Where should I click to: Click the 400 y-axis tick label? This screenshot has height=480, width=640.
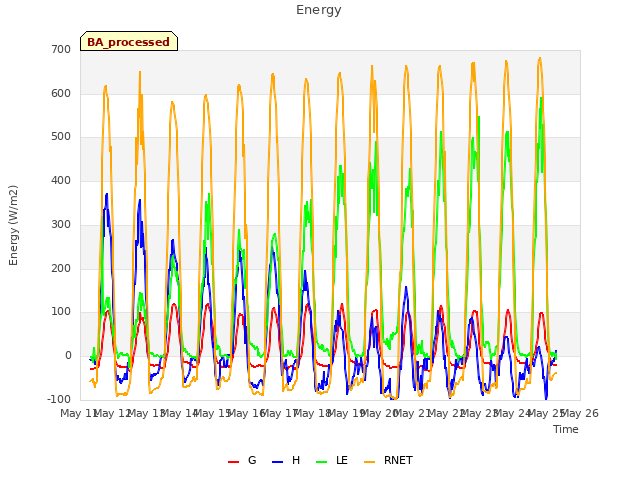tap(61, 180)
